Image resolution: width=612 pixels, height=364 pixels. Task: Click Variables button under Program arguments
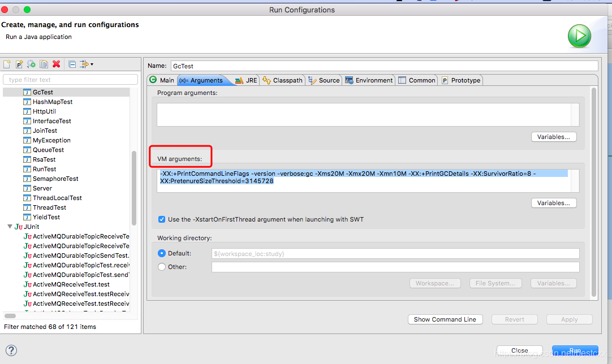[553, 137]
